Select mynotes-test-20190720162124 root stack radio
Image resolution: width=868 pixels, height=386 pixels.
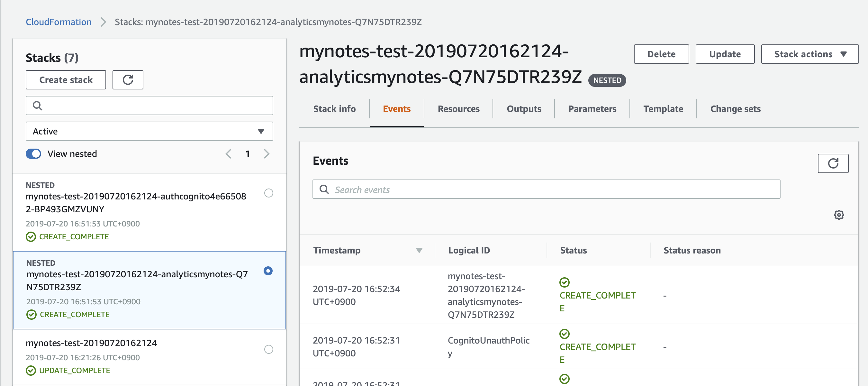tap(268, 349)
